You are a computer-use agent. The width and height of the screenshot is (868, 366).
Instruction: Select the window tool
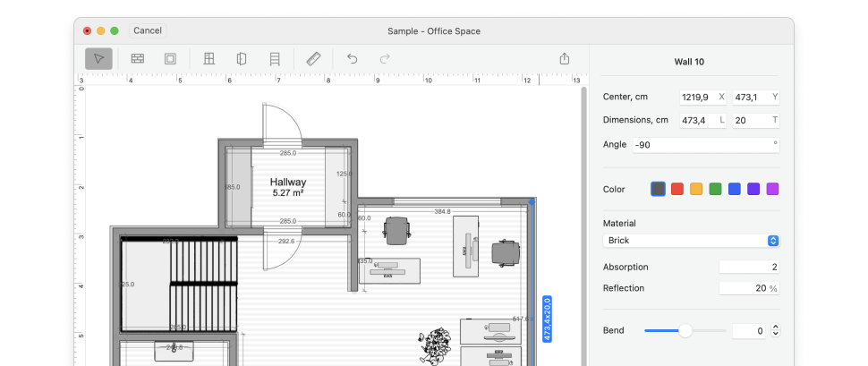point(208,59)
